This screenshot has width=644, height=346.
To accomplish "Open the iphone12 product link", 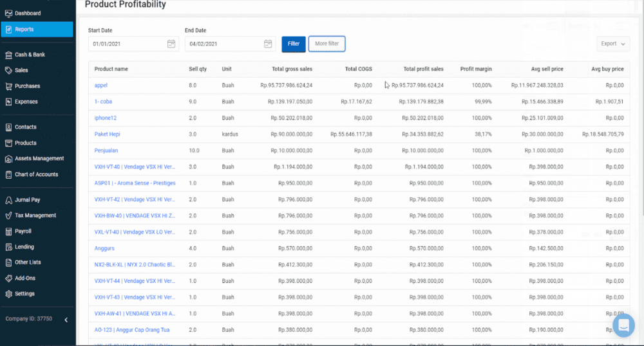I will pos(106,118).
